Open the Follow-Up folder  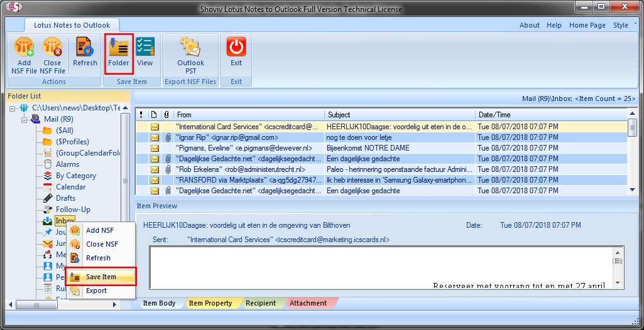click(73, 210)
